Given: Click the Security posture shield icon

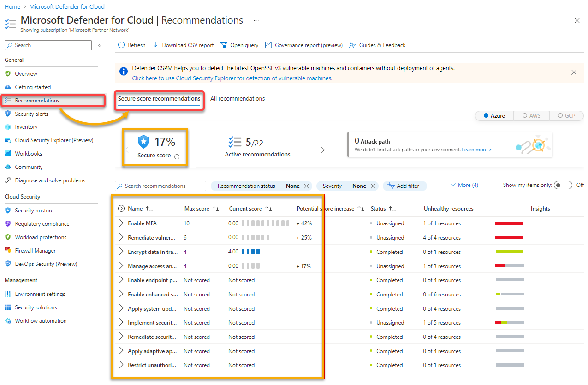Looking at the screenshot, I should tap(8, 211).
